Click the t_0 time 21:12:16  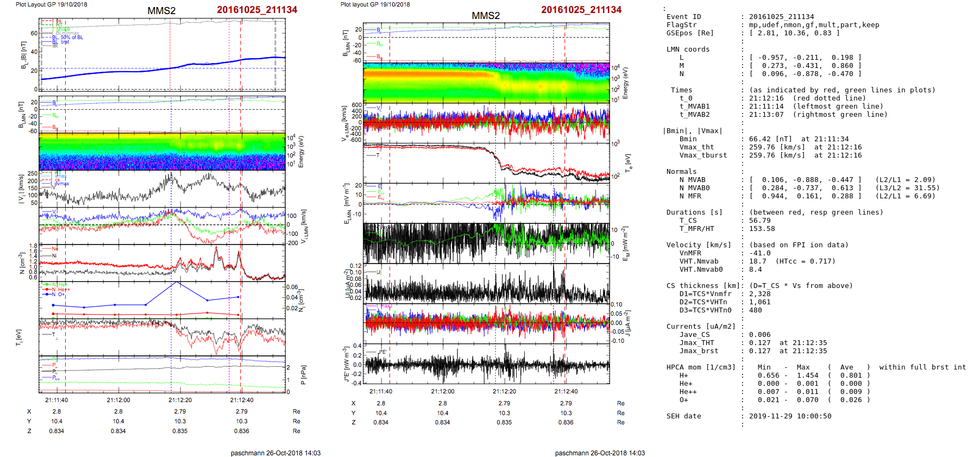pyautogui.click(x=766, y=98)
